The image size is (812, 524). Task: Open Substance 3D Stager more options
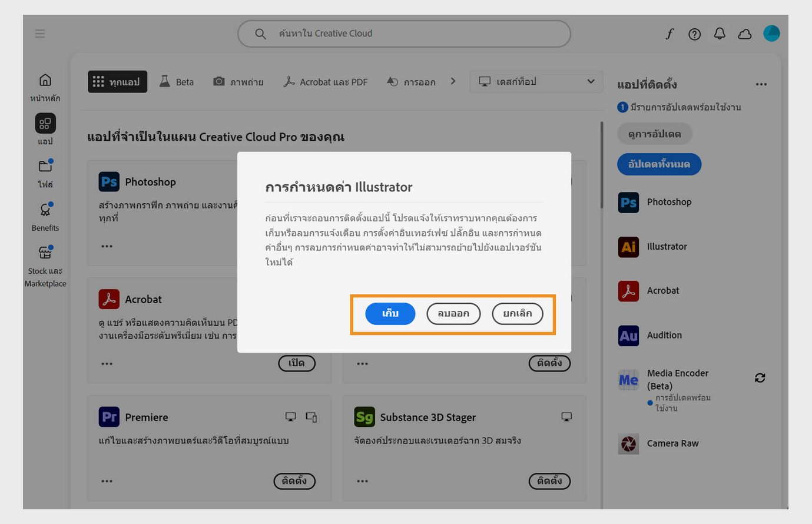click(x=362, y=481)
